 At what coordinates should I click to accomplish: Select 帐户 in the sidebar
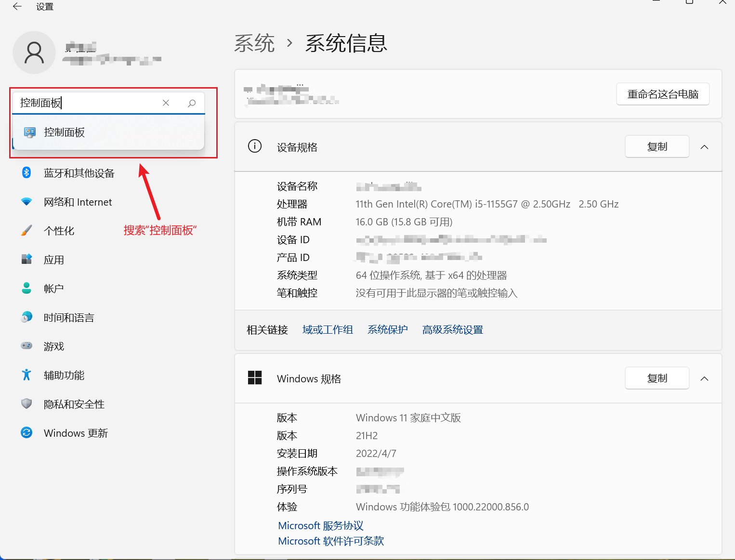click(53, 289)
